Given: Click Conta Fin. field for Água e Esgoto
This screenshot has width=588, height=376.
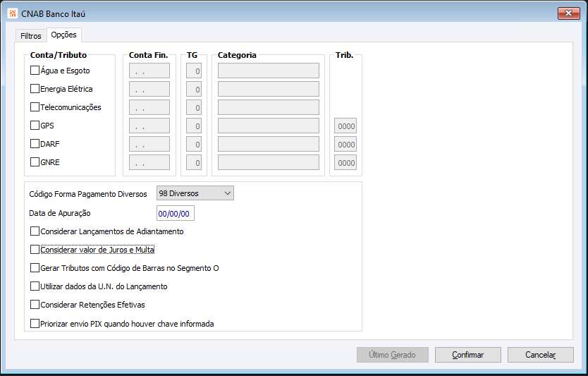Looking at the screenshot, I should (x=149, y=71).
